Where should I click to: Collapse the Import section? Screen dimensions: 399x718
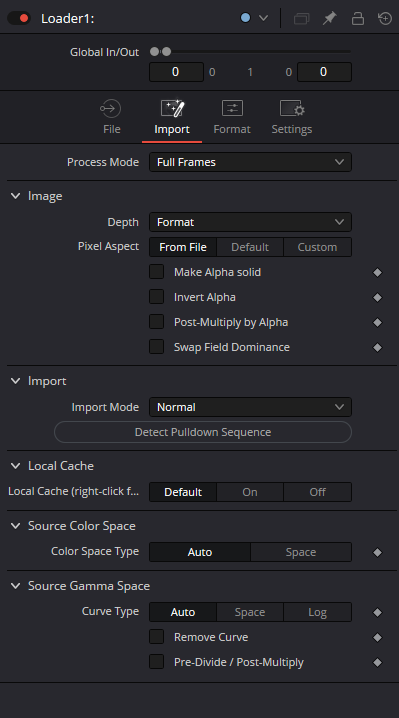pyautogui.click(x=16, y=381)
